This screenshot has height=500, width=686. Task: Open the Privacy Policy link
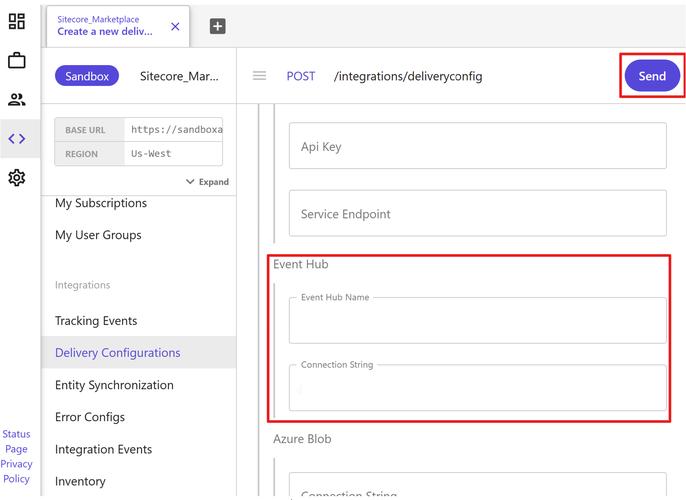point(16,471)
